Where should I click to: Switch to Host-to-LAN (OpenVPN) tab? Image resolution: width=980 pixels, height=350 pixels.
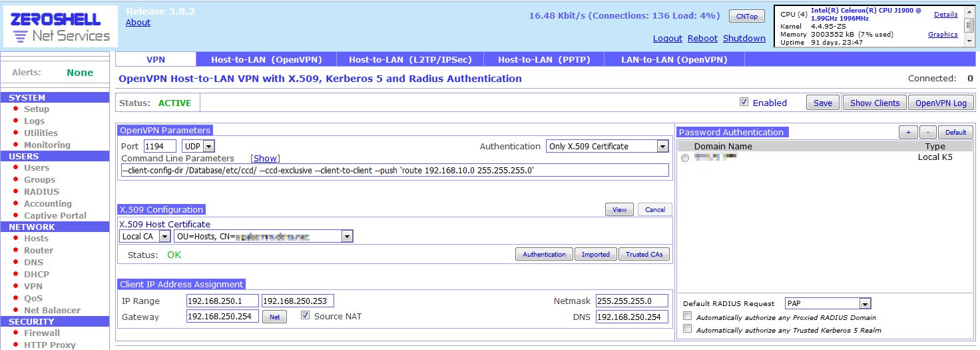click(x=266, y=59)
